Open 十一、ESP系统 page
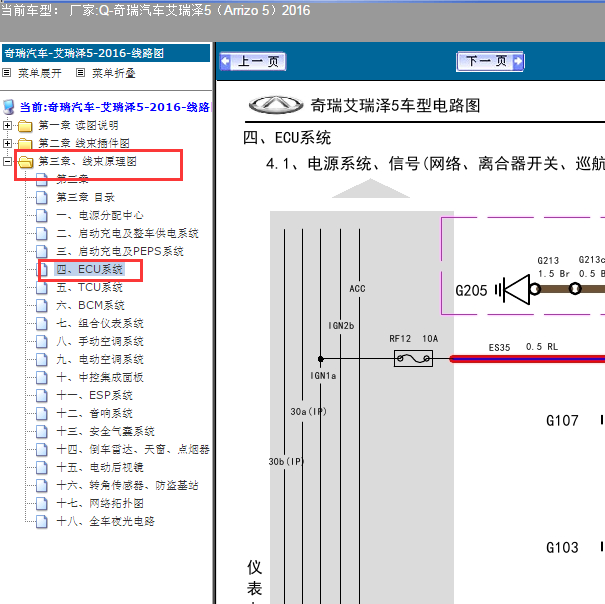The width and height of the screenshot is (605, 604). point(95,395)
